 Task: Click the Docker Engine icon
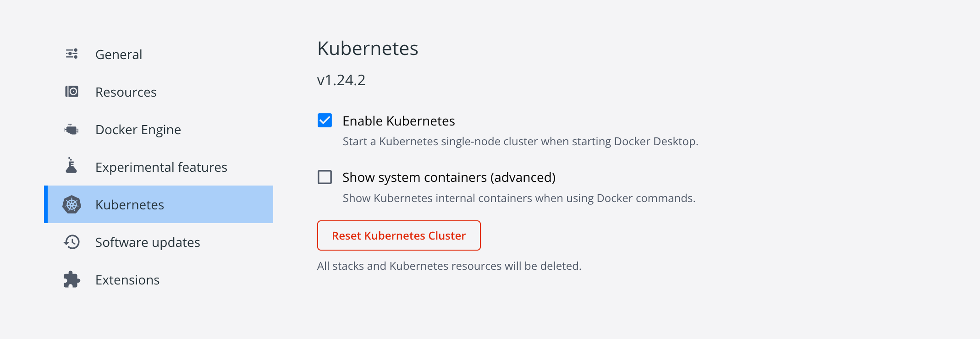(x=72, y=129)
